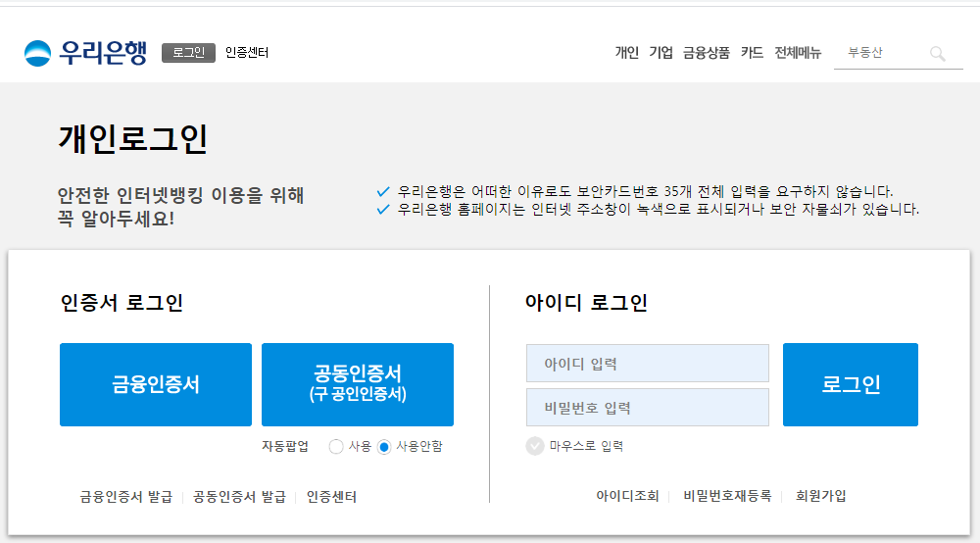Open 아이디조회 link
980x543 pixels.
(x=627, y=496)
